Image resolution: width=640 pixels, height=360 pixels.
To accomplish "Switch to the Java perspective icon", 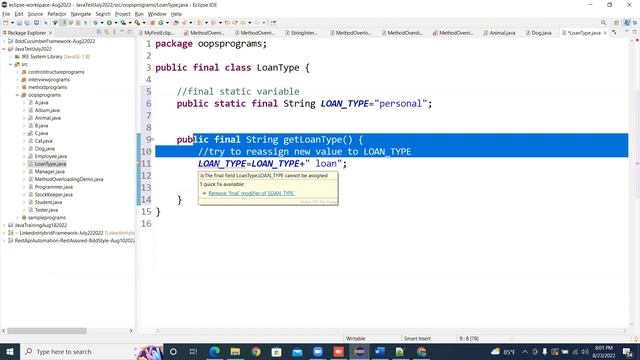I will (627, 23).
